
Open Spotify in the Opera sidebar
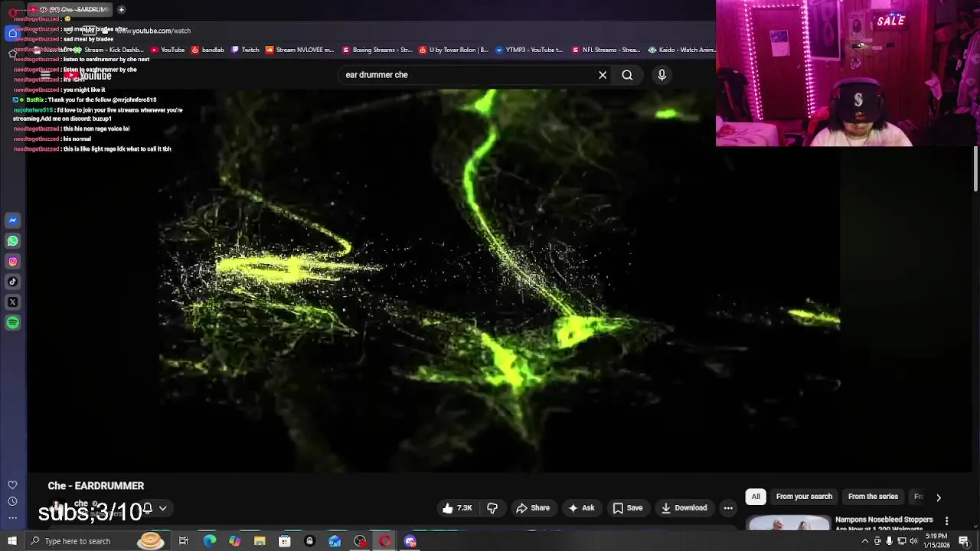12,323
